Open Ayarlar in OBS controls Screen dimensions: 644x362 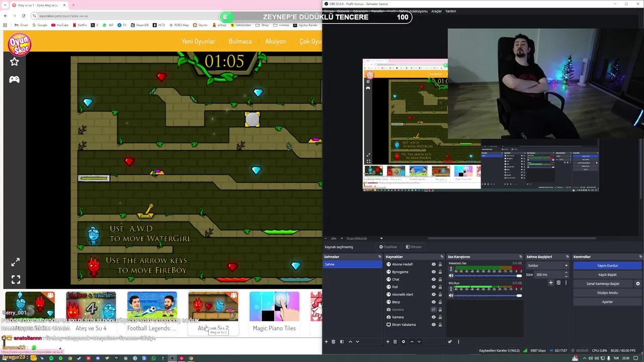point(607,302)
